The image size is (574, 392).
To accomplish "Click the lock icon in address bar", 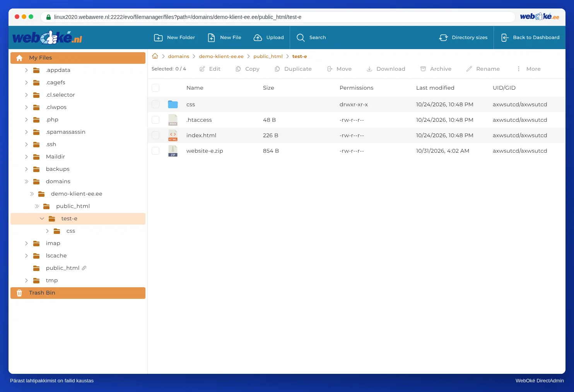I will pos(48,17).
